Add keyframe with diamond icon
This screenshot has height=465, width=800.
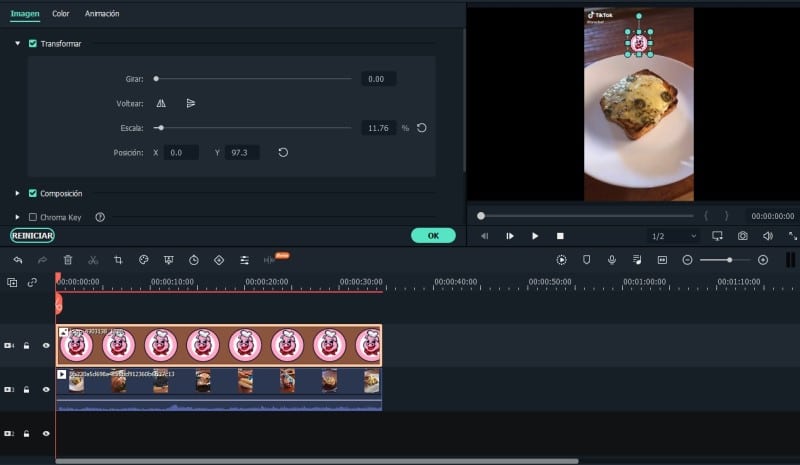pos(219,260)
